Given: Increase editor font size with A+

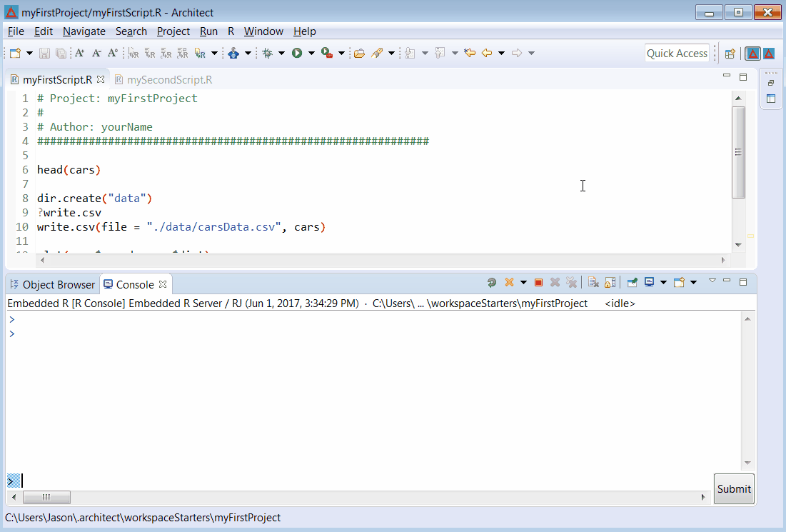Looking at the screenshot, I should point(80,53).
